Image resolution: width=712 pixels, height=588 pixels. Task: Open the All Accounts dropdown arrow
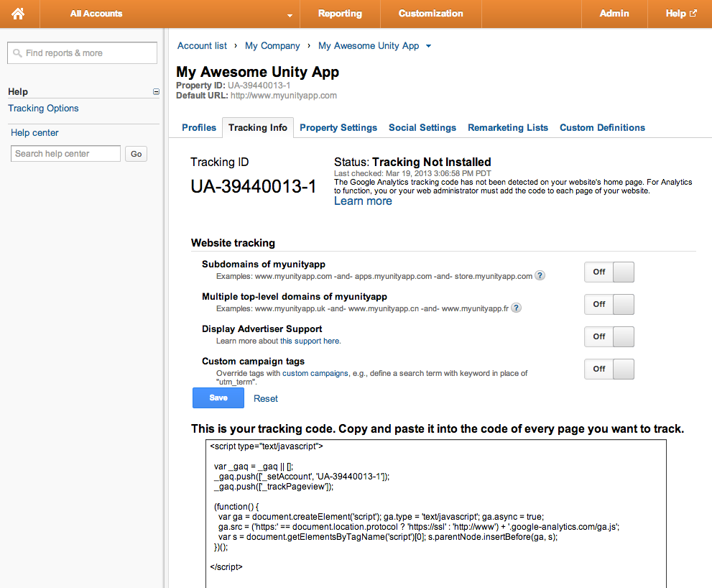tap(290, 15)
